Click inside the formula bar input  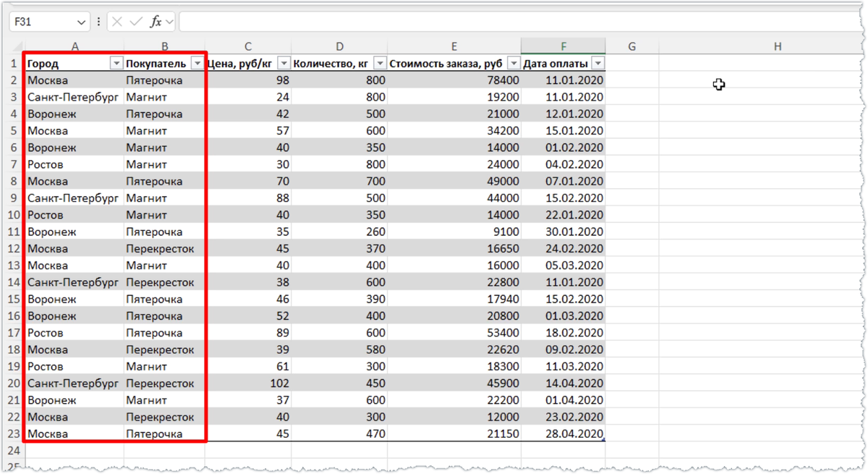(x=521, y=22)
